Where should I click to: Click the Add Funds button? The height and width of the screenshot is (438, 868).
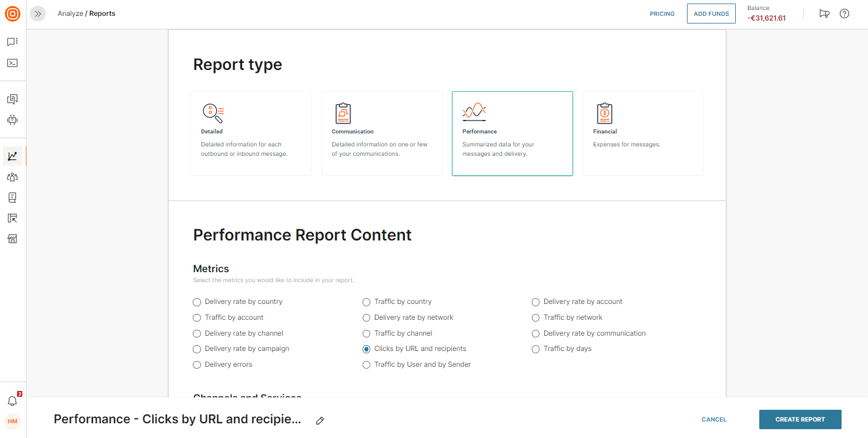(x=711, y=14)
